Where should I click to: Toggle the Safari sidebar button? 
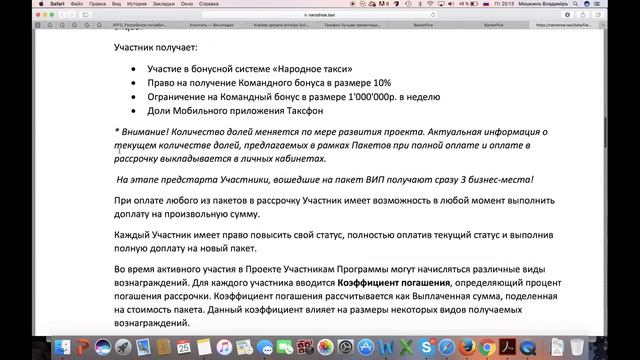[x=85, y=15]
